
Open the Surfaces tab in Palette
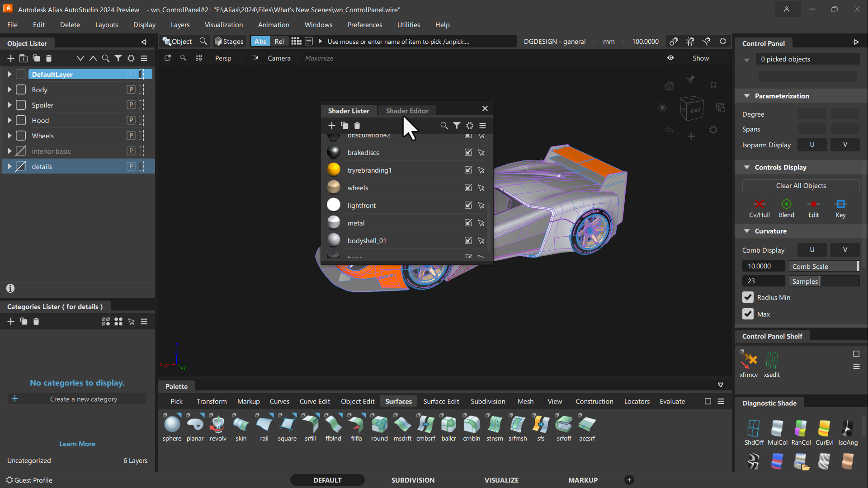(398, 401)
